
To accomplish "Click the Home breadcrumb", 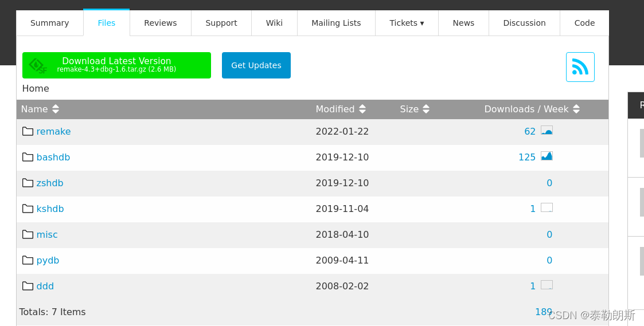I will pos(36,89).
